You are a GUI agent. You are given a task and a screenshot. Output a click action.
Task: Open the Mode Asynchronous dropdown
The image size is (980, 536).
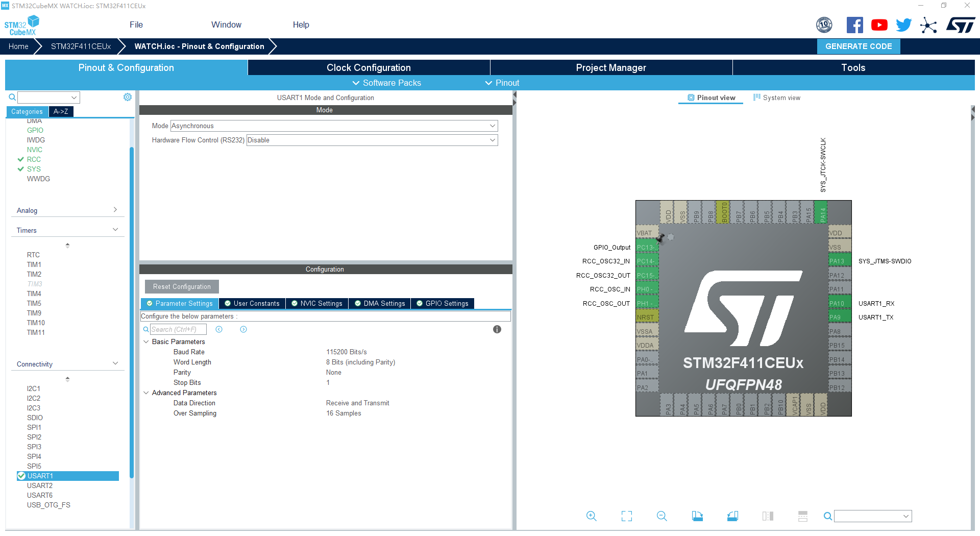tap(334, 126)
